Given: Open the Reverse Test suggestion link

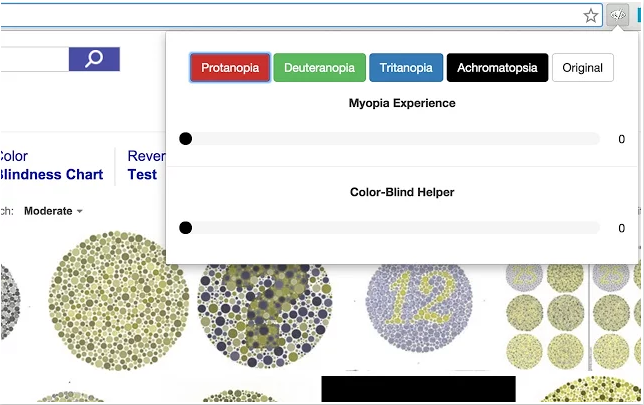Looking at the screenshot, I should [146, 166].
